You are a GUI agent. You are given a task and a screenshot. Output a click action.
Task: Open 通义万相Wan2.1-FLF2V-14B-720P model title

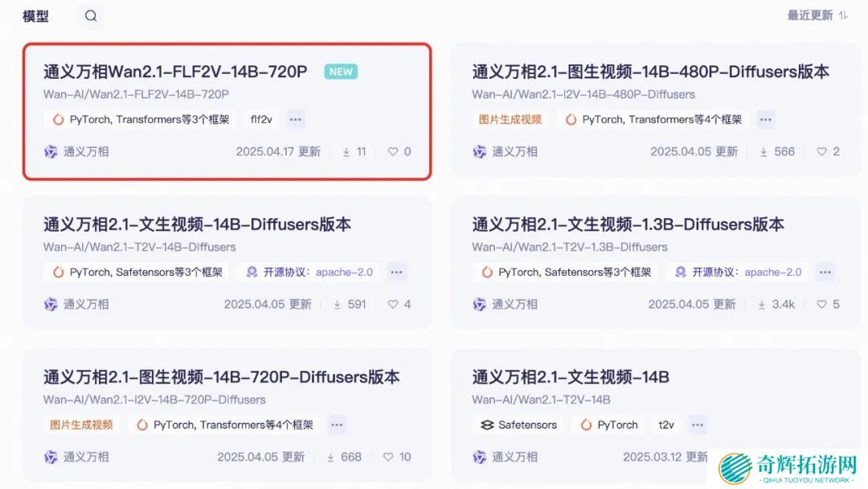pyautogui.click(x=175, y=72)
